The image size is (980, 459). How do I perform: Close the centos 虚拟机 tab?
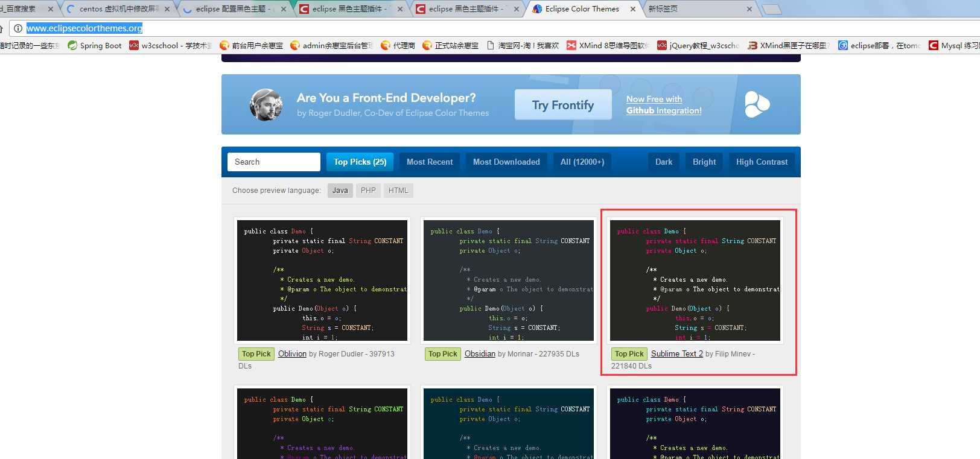coord(167,9)
